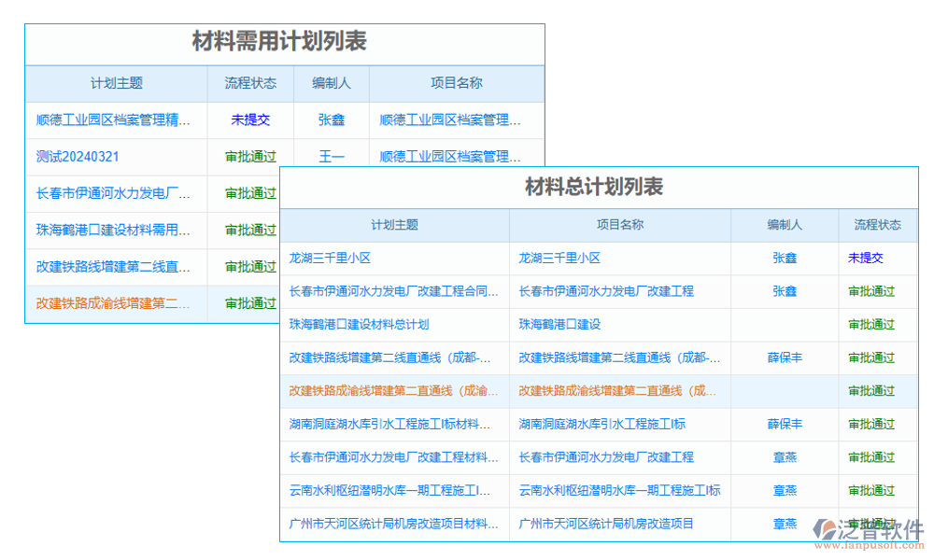The image size is (934, 560).
Task: Open project 湖南洞庭湖水库引水工程施工标
Action: coord(602,424)
